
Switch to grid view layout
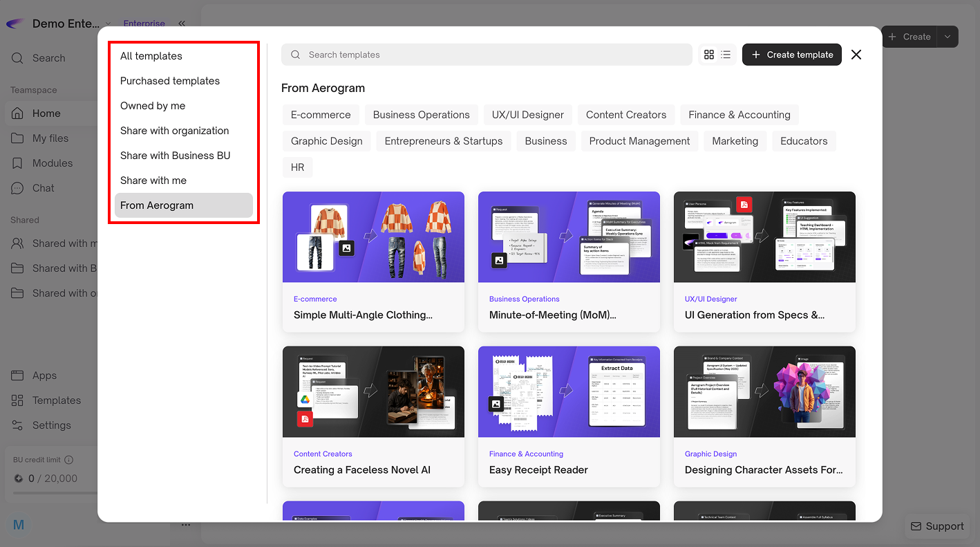pos(708,55)
